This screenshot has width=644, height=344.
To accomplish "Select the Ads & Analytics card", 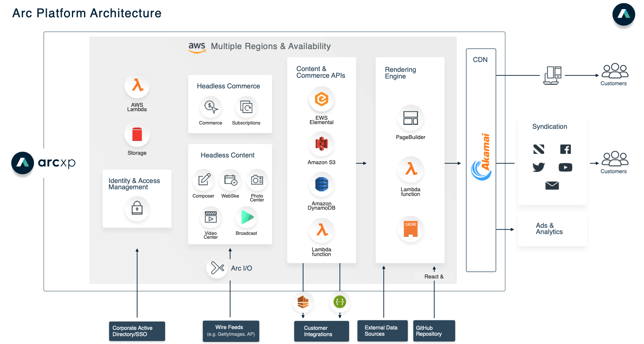I will 552,230.
